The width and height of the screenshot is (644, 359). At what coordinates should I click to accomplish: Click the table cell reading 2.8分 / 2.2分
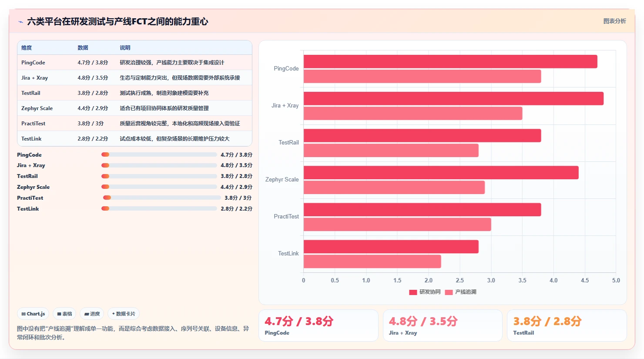(x=93, y=139)
